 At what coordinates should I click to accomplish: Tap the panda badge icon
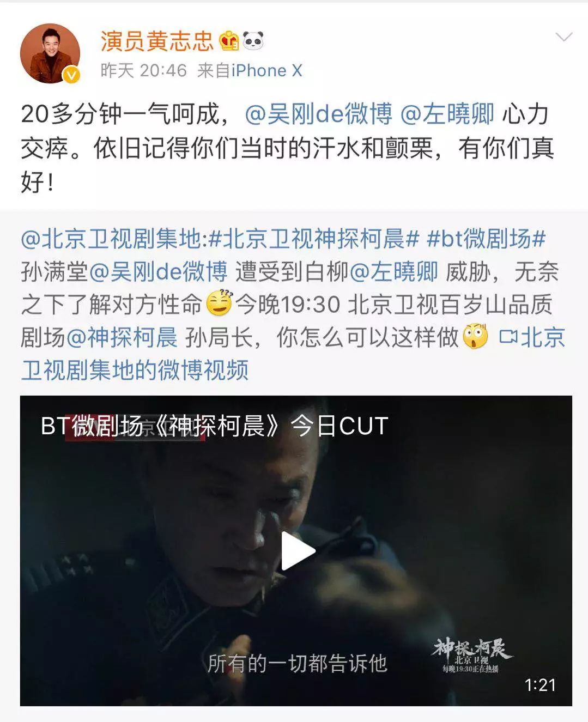[253, 41]
